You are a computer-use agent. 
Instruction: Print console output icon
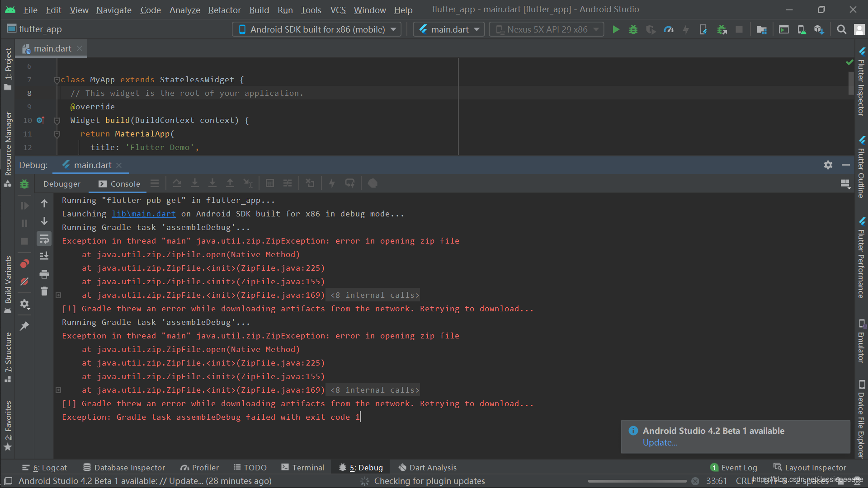pos(44,274)
